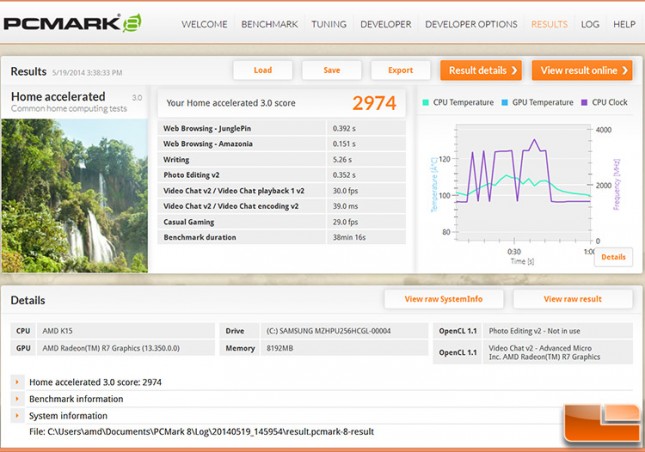
Task: Select Casual Gaming result row
Action: (282, 222)
